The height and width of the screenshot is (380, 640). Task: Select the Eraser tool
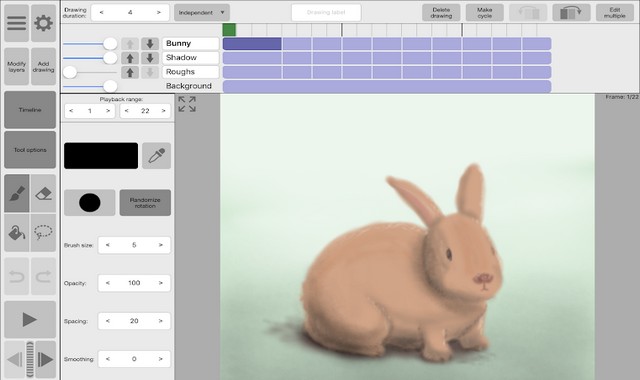click(x=43, y=193)
